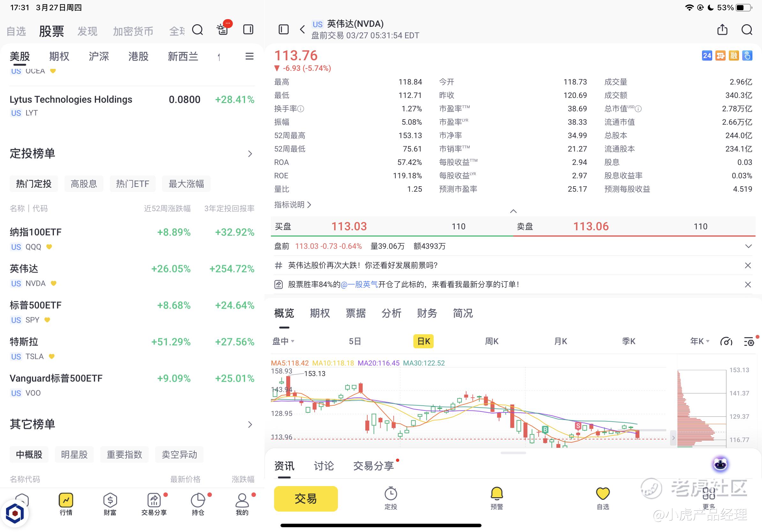Dismiss the 股票胜率84% share banner

[x=748, y=284]
